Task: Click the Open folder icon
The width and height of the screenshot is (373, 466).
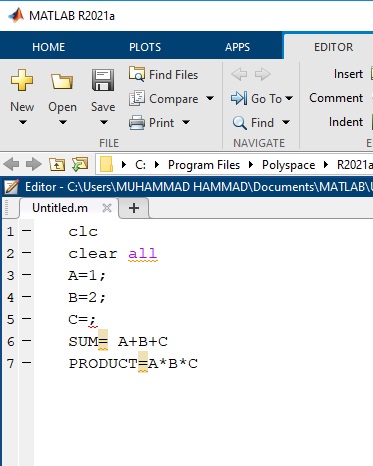Action: click(62, 81)
